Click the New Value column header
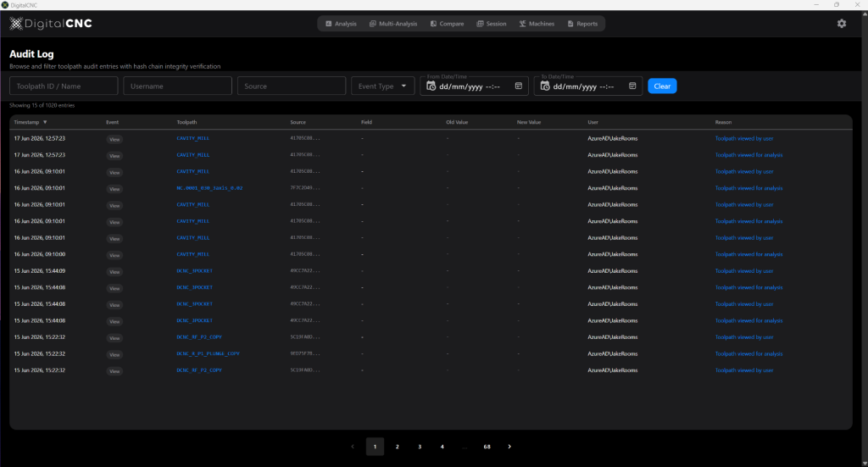The image size is (868, 467). [x=529, y=122]
